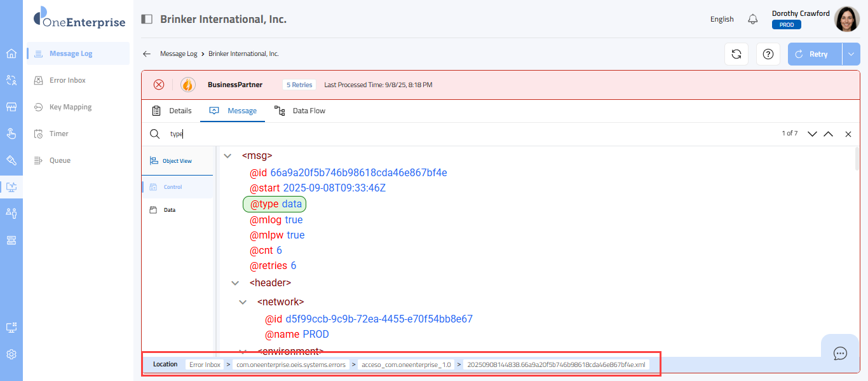Open settings gear in left rail
Screen dimensions: 868x381
[x=11, y=354]
